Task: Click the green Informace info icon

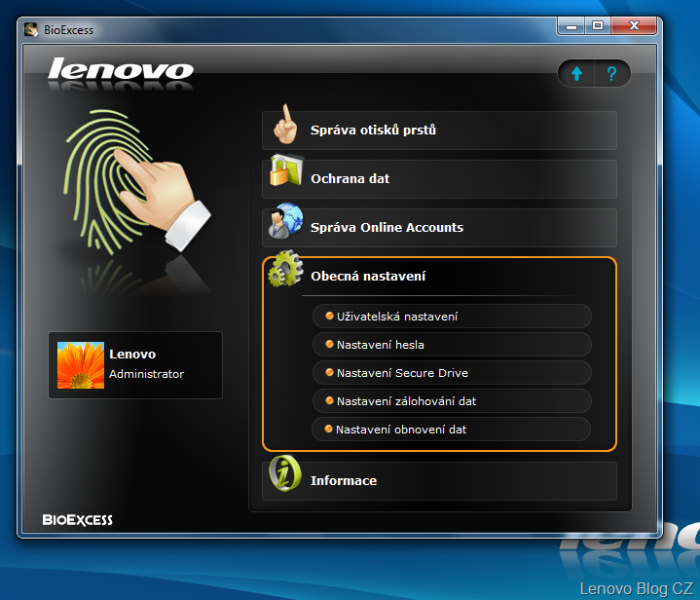Action: pyautogui.click(x=285, y=476)
